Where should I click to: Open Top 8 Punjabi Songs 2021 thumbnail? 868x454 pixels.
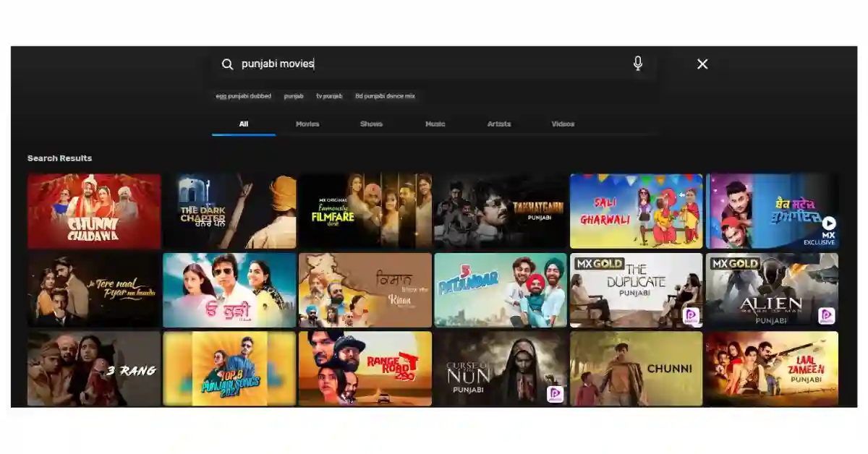[x=230, y=369]
